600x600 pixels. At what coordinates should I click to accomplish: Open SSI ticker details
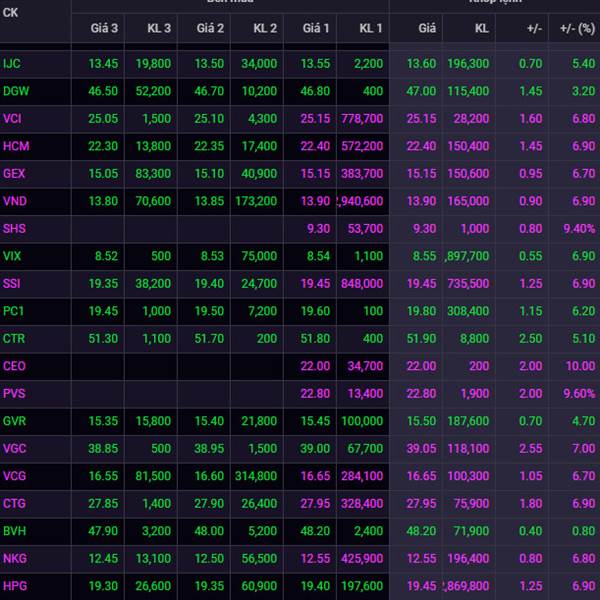coord(11,284)
